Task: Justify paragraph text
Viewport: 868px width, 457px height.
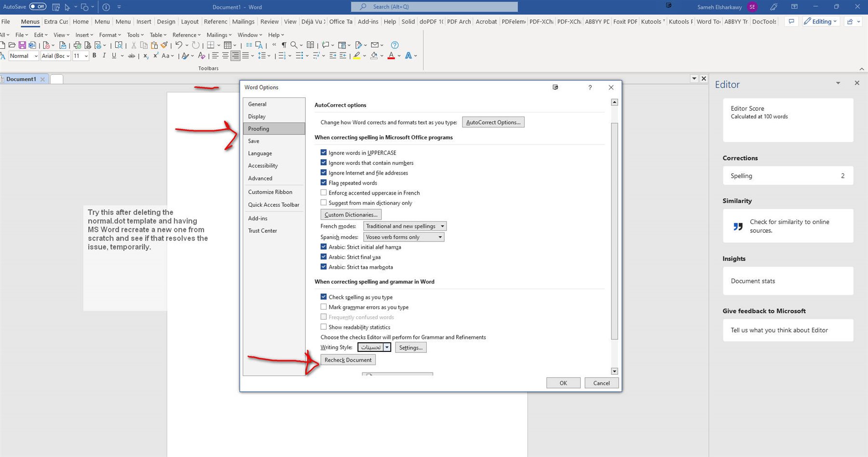Action: coord(245,55)
